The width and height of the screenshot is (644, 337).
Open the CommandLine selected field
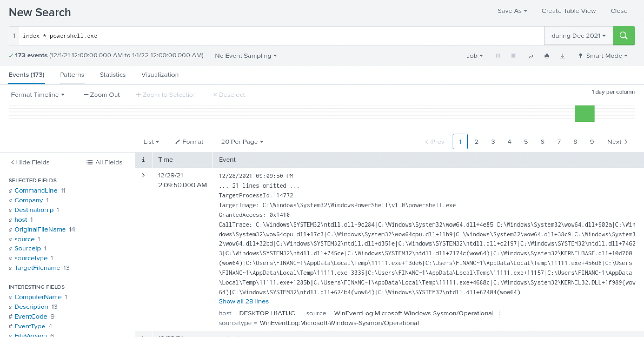click(x=36, y=190)
